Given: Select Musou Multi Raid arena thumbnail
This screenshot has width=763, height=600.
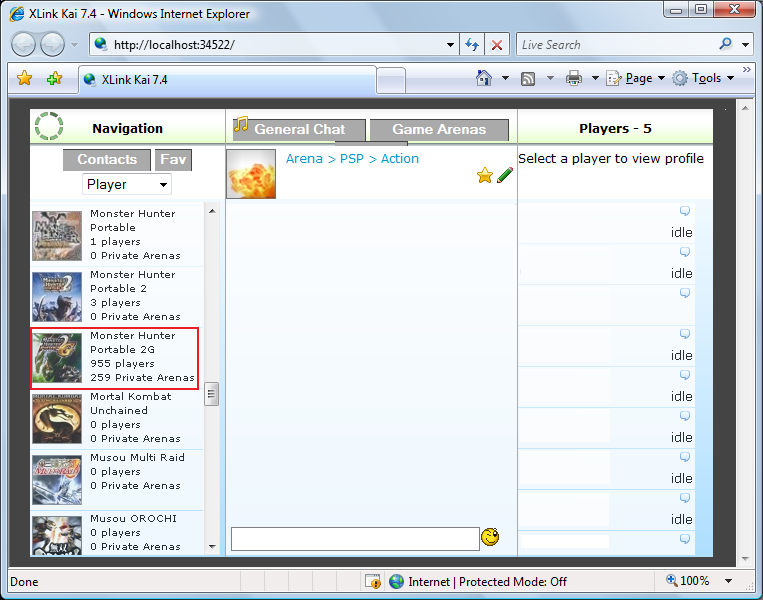Looking at the screenshot, I should click(x=57, y=480).
